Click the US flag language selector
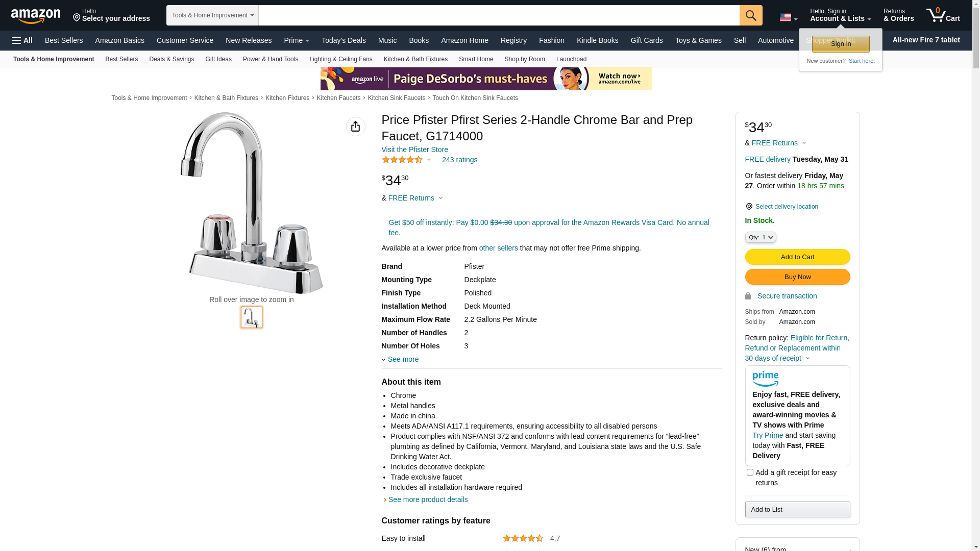980x551 pixels. 788,17
